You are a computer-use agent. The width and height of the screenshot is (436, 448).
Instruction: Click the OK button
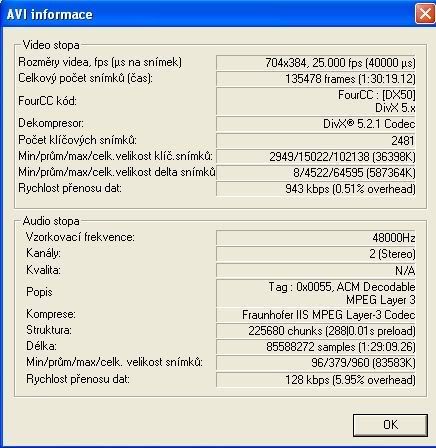[x=390, y=425]
